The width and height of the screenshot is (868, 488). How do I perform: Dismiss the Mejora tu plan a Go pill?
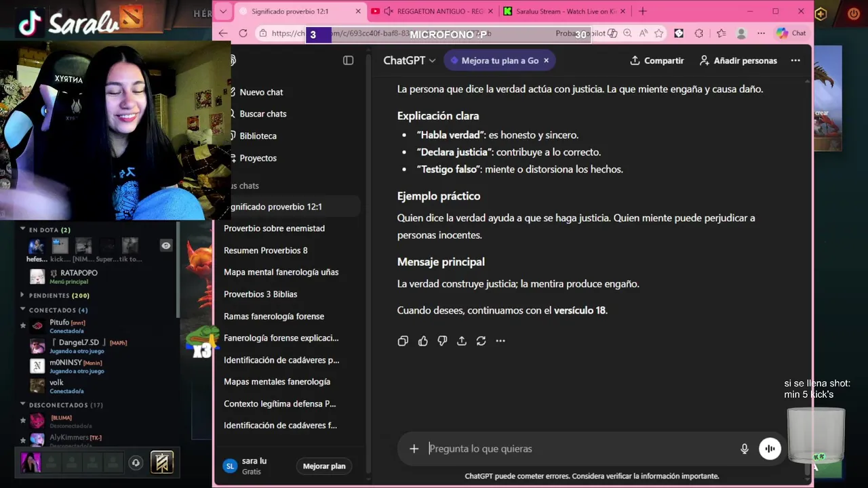click(546, 60)
